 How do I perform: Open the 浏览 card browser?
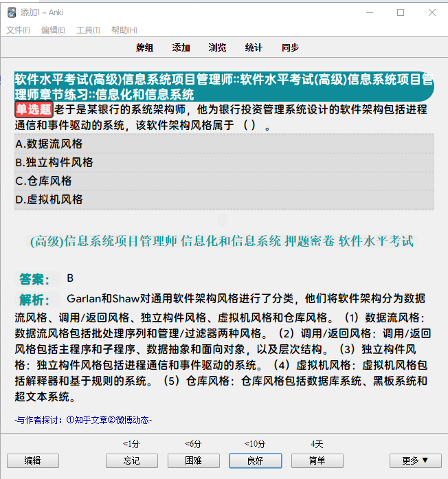tap(217, 47)
